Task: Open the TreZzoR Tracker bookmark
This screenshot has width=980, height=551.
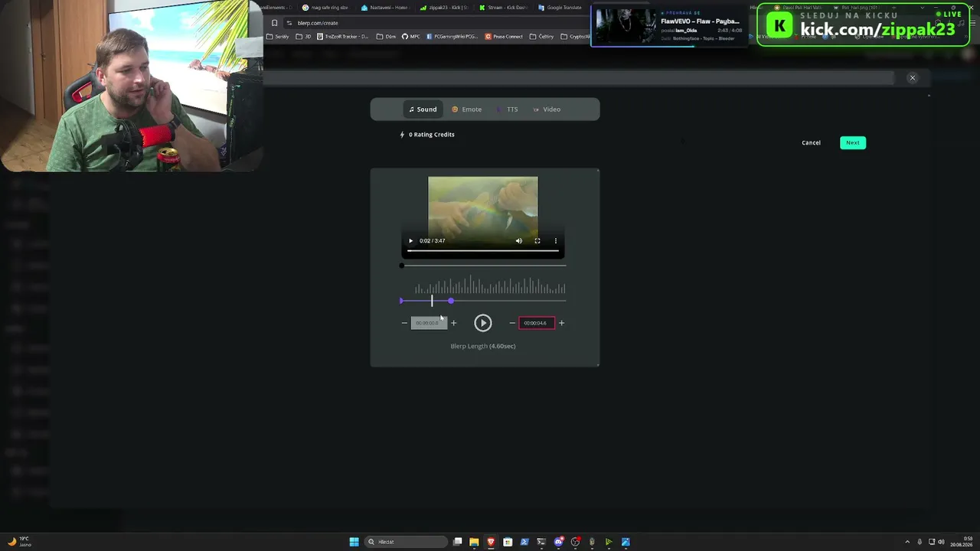Action: [x=343, y=37]
